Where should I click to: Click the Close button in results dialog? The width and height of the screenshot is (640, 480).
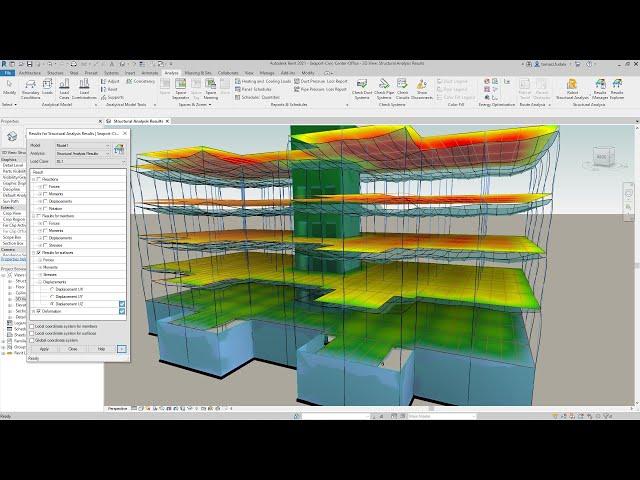(x=72, y=349)
